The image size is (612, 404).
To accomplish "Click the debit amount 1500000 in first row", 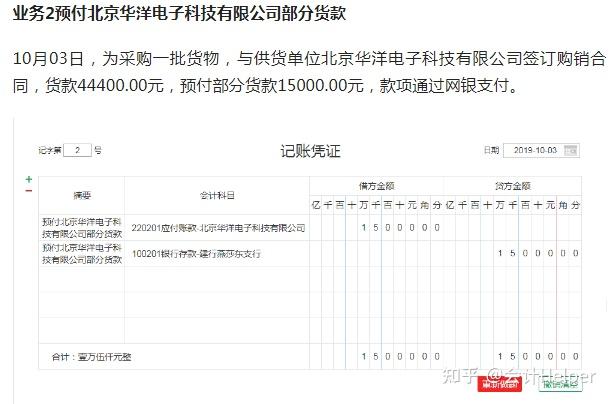I will pos(400,228).
